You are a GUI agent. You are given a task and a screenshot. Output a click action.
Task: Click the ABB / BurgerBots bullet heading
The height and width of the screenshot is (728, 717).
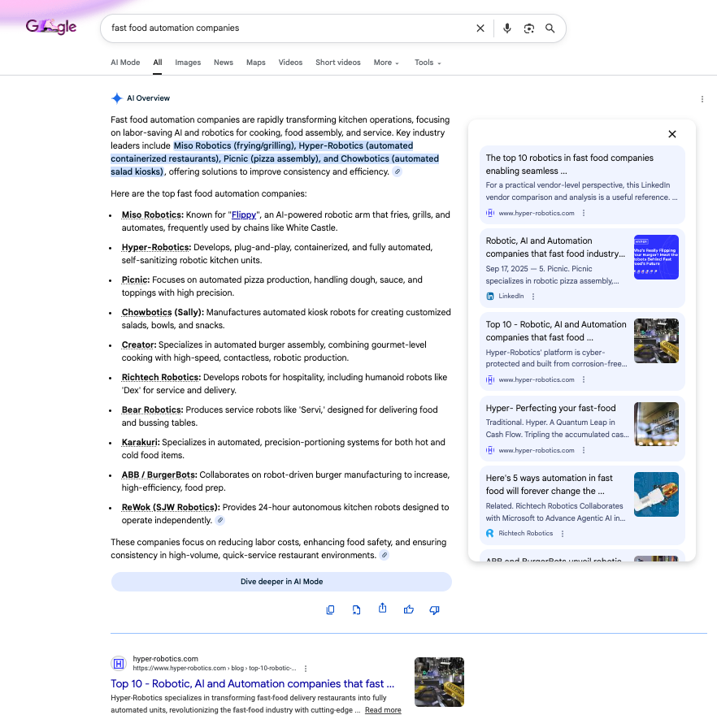[x=159, y=475]
